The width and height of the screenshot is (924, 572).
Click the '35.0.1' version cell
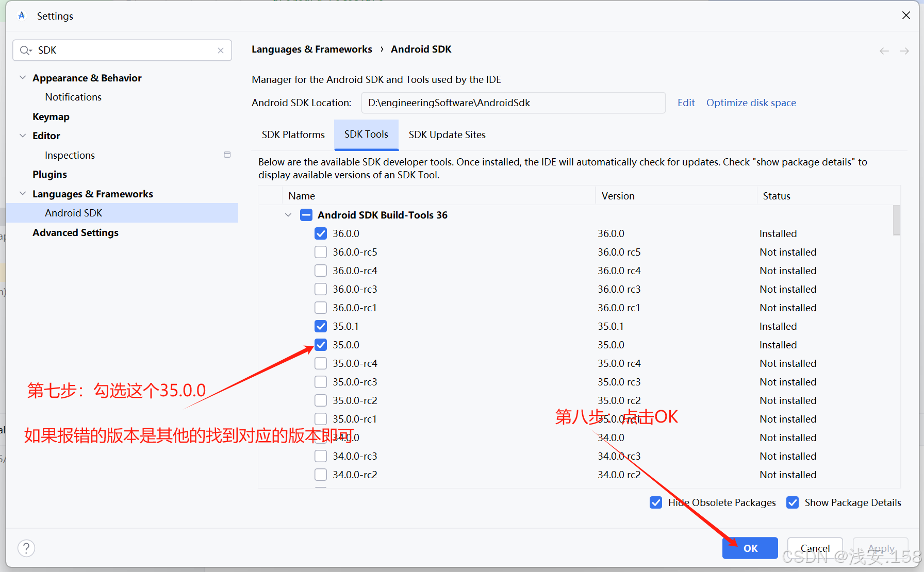pyautogui.click(x=610, y=326)
